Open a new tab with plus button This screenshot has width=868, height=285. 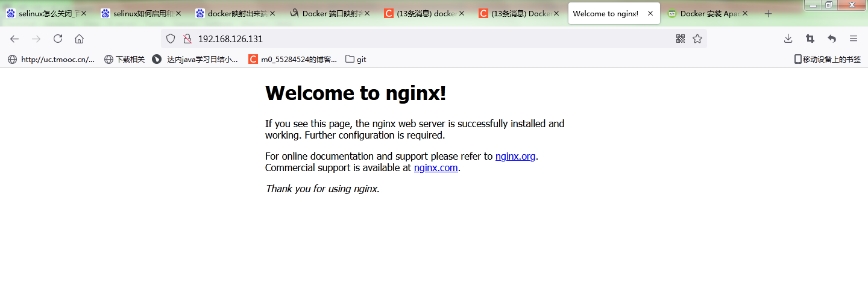coord(768,13)
